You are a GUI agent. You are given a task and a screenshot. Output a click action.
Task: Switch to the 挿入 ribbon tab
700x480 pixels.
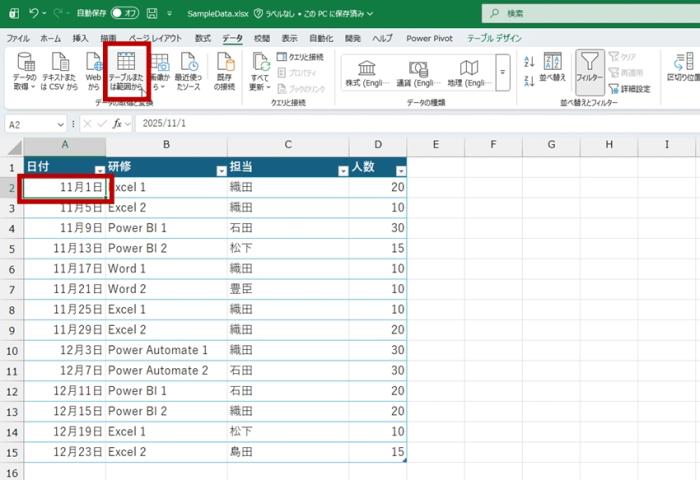point(80,37)
